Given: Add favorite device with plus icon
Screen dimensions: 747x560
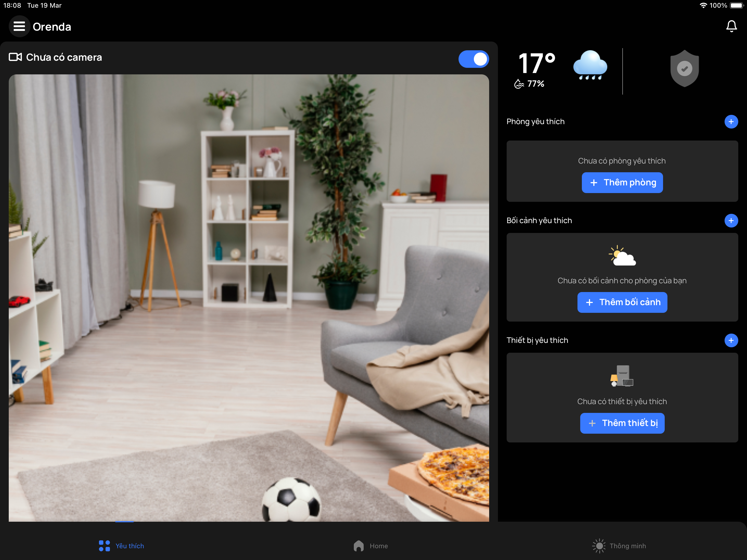Looking at the screenshot, I should pyautogui.click(x=731, y=340).
